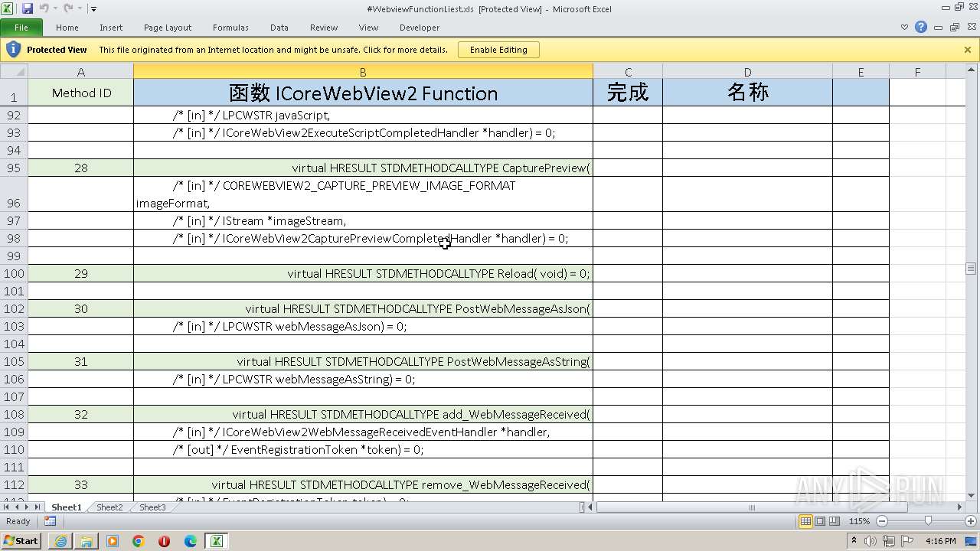Open the Developer ribbon tab

coord(420,28)
